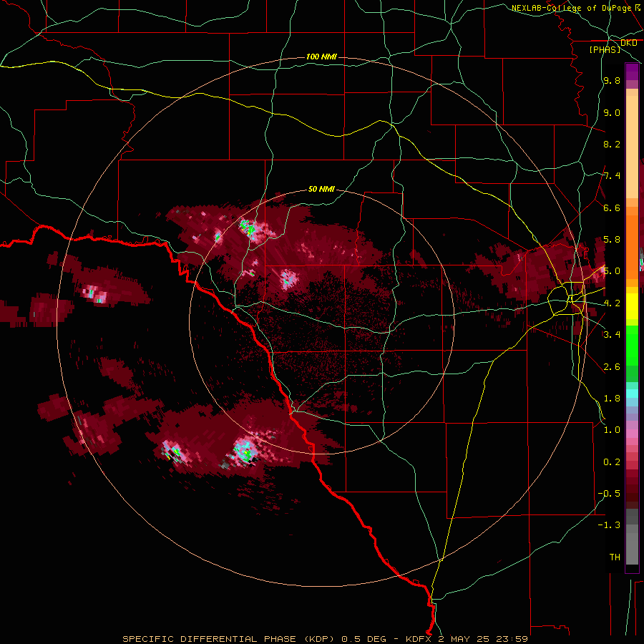644x644 pixels.
Task: Pick the gray segment of the color bar
Action: click(x=632, y=538)
